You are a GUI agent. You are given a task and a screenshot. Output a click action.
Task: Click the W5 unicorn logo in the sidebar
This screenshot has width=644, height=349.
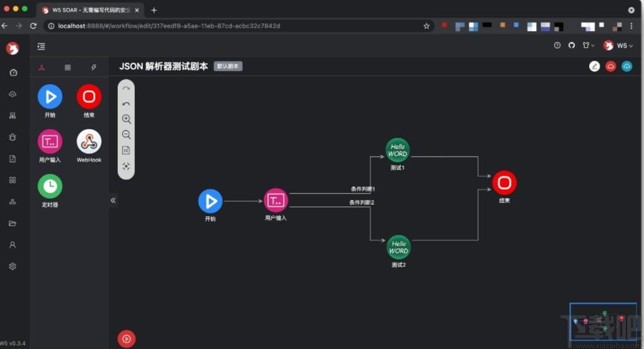pyautogui.click(x=12, y=48)
